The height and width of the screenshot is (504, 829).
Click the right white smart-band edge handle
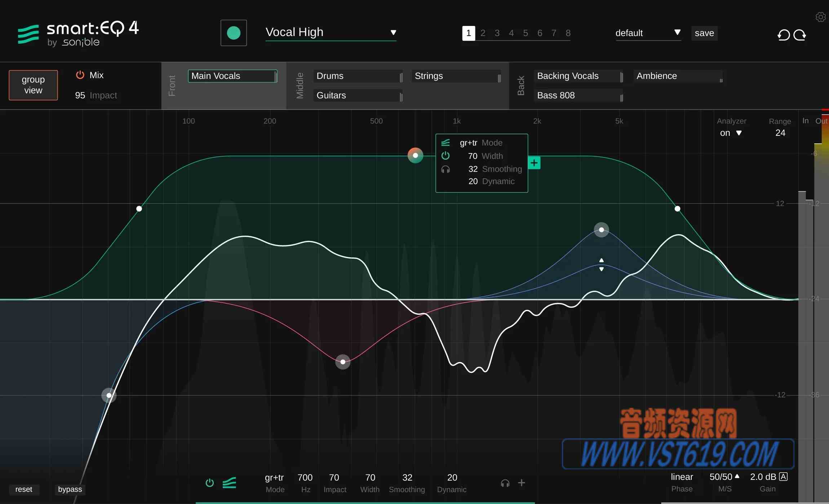[x=678, y=209]
